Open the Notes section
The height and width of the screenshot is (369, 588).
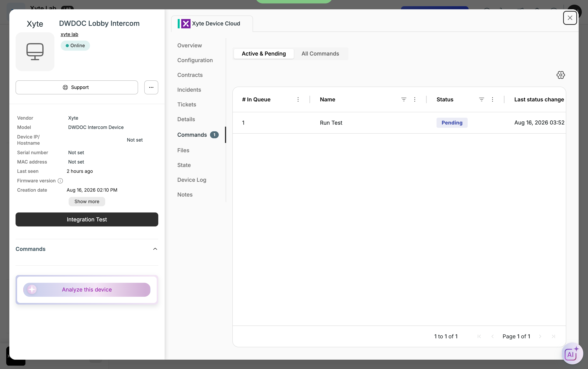[x=185, y=195]
